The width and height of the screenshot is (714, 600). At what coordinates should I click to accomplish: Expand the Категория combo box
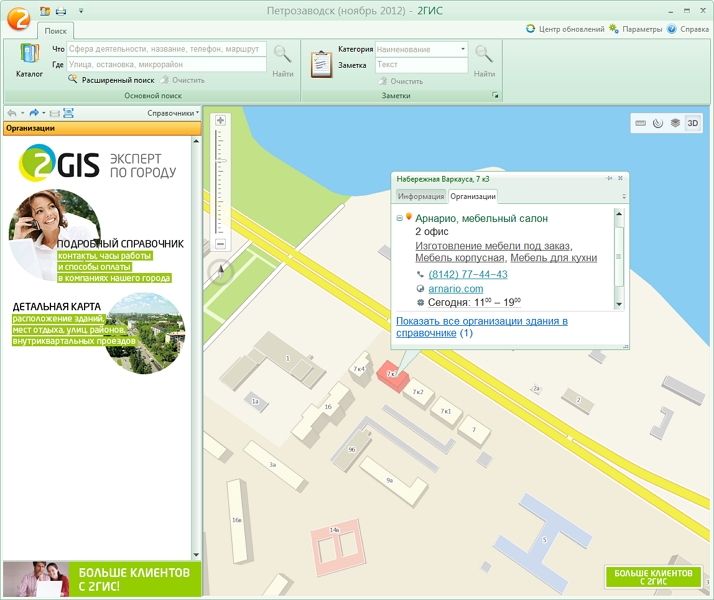pos(463,49)
